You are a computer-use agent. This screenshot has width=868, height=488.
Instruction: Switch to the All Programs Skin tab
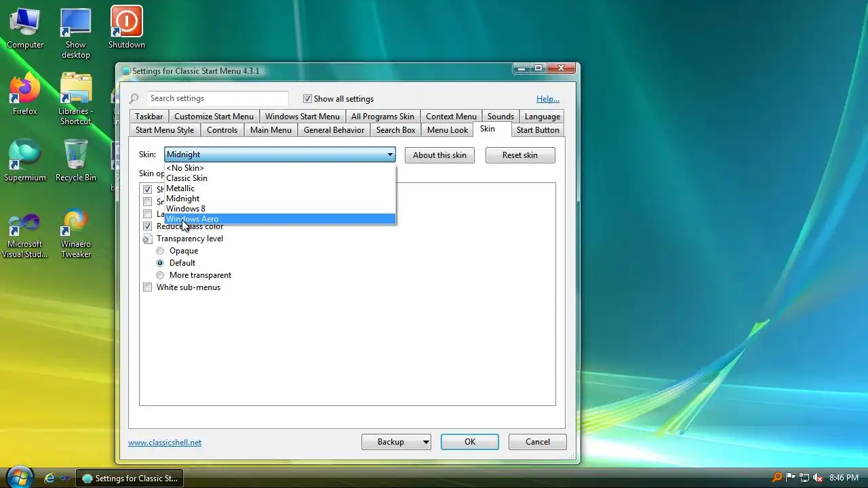pos(382,117)
